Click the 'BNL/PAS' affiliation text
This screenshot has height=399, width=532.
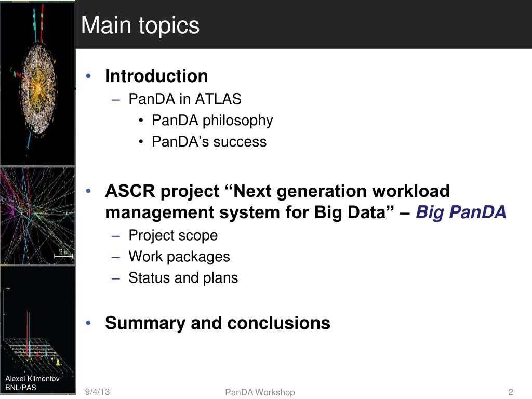tap(20, 388)
